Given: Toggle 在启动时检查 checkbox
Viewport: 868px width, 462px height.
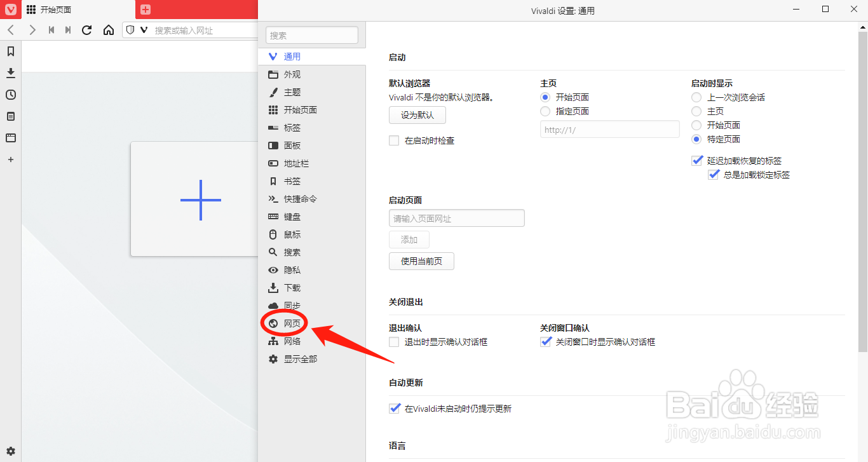Looking at the screenshot, I should pyautogui.click(x=394, y=140).
